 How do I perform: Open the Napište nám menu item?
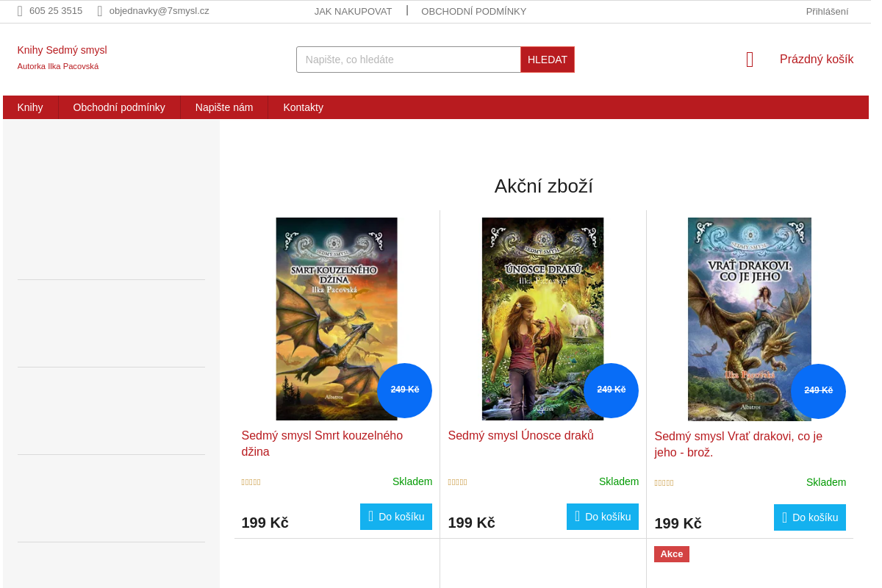(224, 107)
